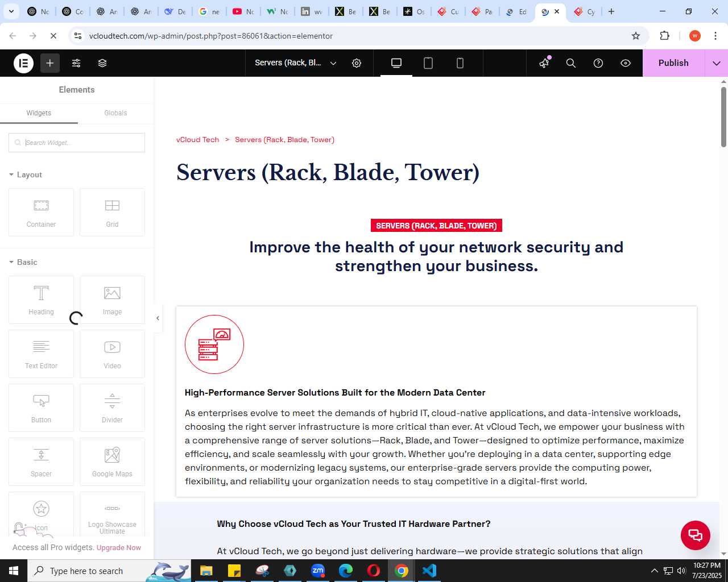Viewport: 728px width, 582px height.
Task: Open Site Settings sliders icon
Action: tap(76, 63)
